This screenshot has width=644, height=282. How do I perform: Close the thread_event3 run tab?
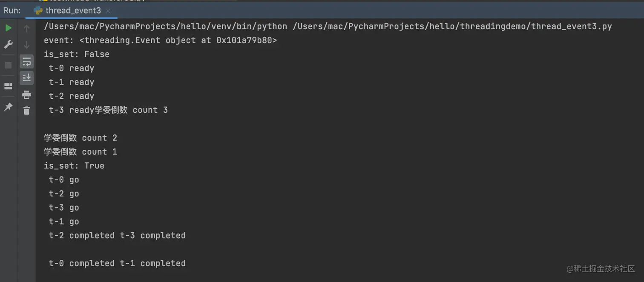point(108,11)
